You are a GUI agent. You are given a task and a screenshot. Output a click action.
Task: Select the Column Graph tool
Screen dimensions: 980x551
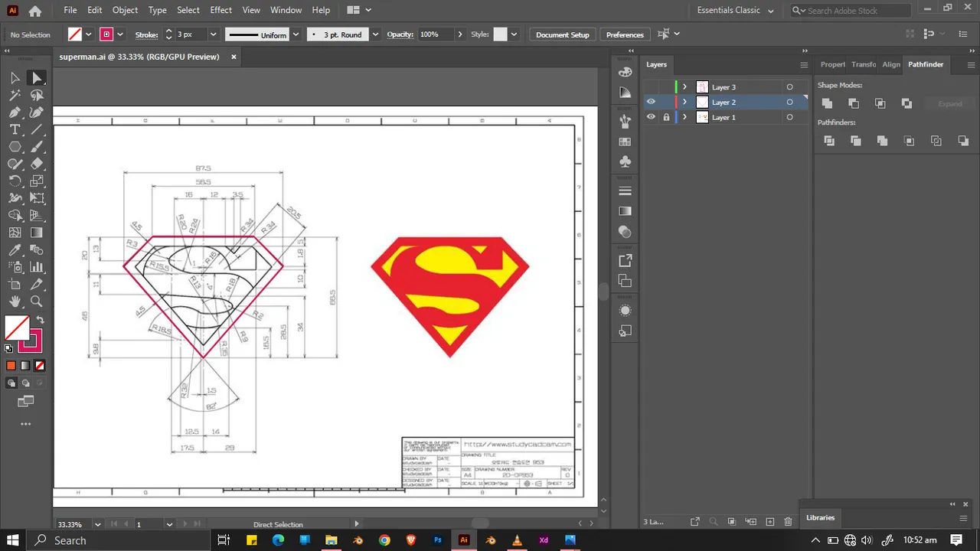click(37, 267)
